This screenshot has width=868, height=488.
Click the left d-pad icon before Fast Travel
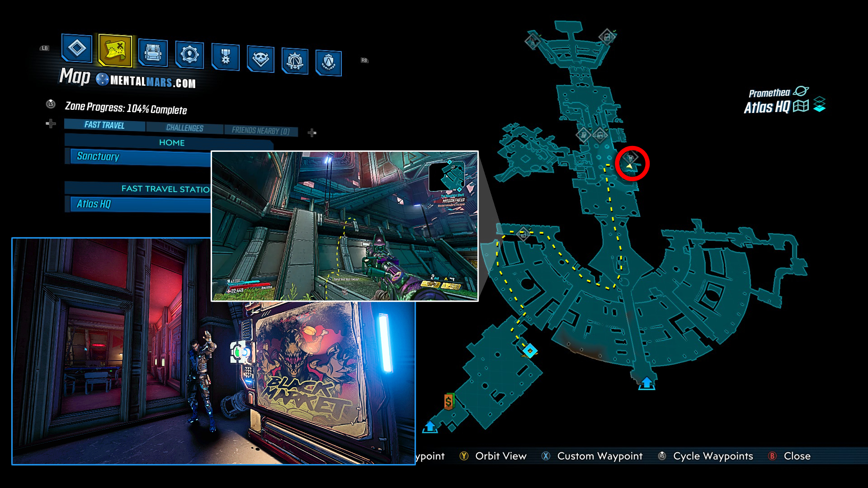point(51,123)
